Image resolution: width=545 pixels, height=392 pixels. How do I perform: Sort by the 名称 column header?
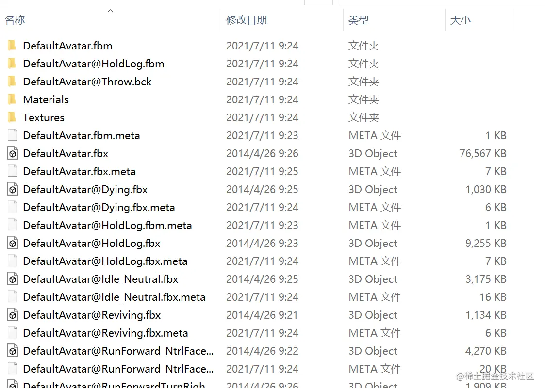(x=15, y=20)
